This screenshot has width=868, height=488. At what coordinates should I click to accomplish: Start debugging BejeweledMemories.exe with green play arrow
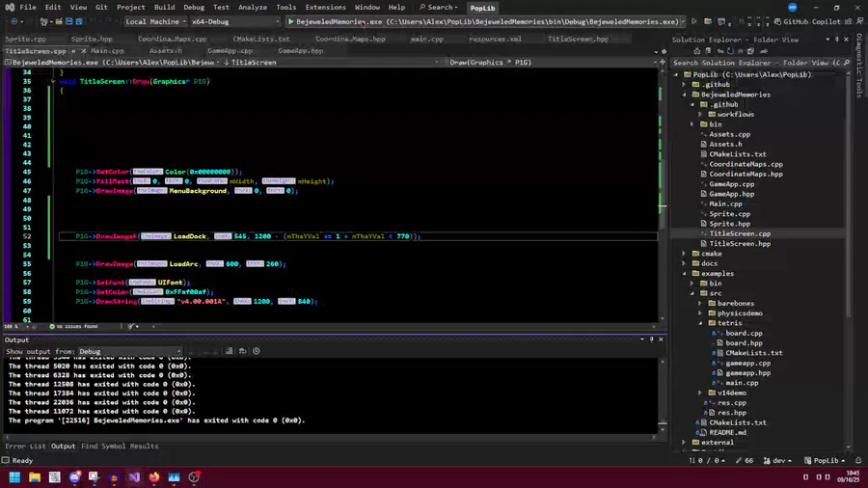[x=290, y=21]
